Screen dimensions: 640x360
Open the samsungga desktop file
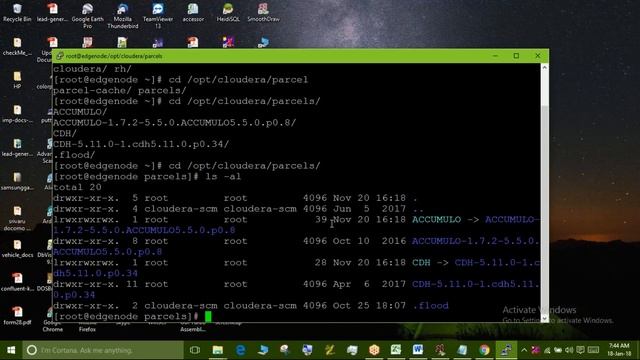click(17, 181)
